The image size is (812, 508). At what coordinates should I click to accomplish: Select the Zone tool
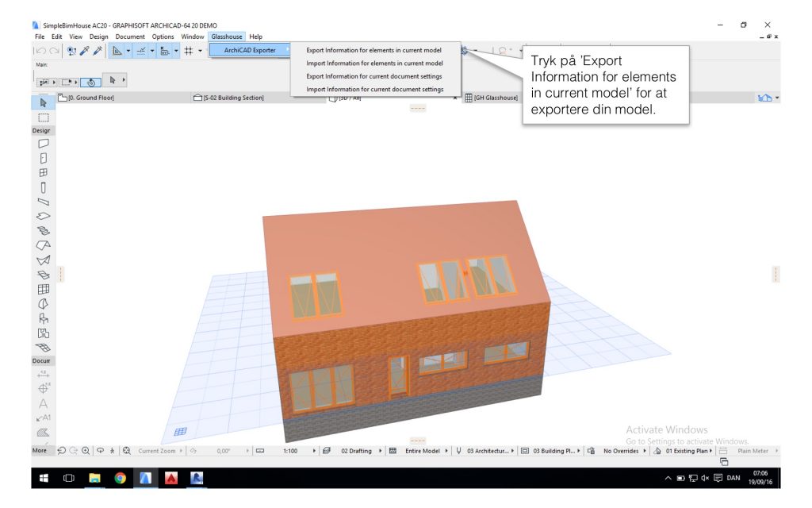pyautogui.click(x=44, y=333)
